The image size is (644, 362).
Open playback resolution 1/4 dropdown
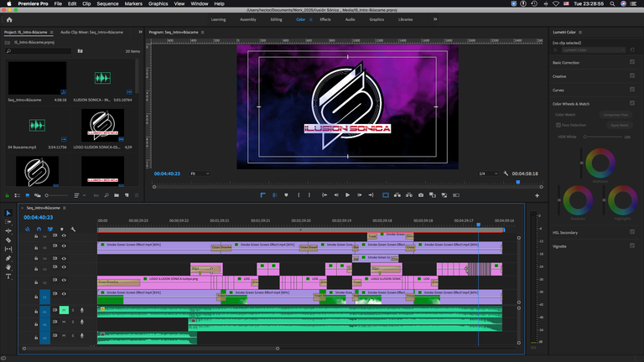tap(488, 173)
